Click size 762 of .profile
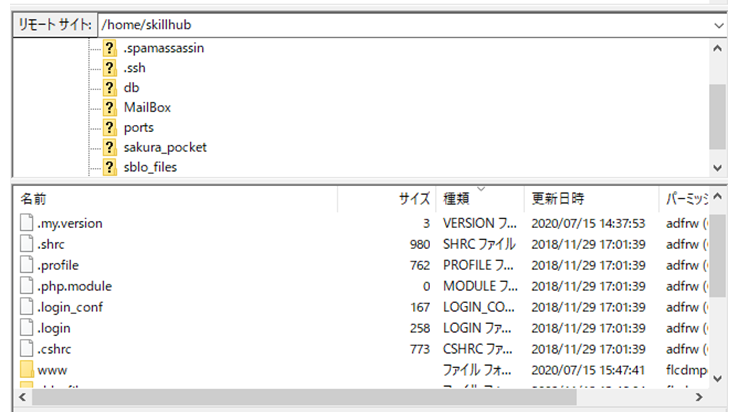The image size is (736, 418). coord(420,265)
